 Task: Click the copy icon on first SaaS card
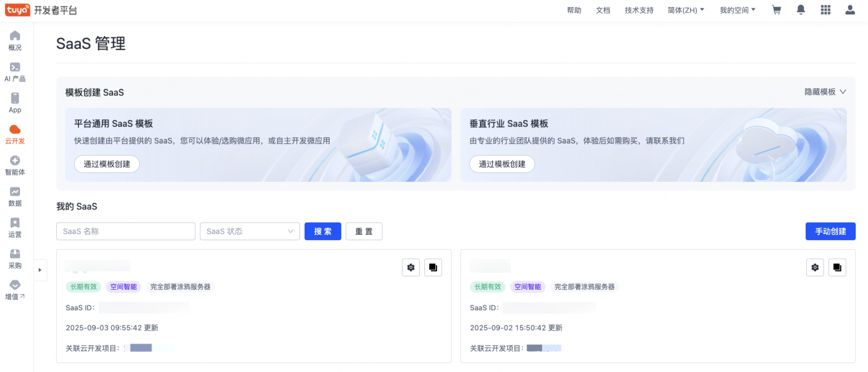[433, 267]
